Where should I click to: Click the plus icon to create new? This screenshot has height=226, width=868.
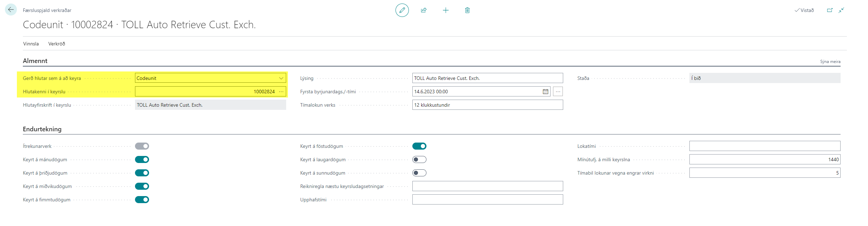[x=445, y=10]
